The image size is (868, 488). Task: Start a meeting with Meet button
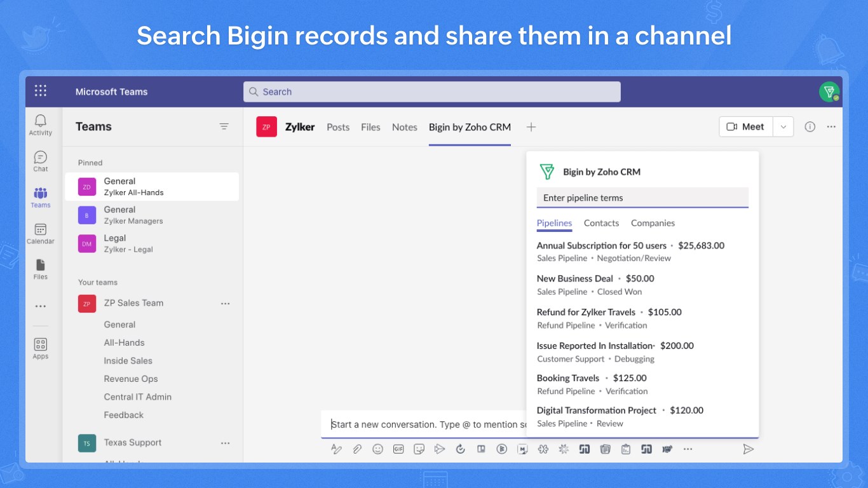[746, 126]
